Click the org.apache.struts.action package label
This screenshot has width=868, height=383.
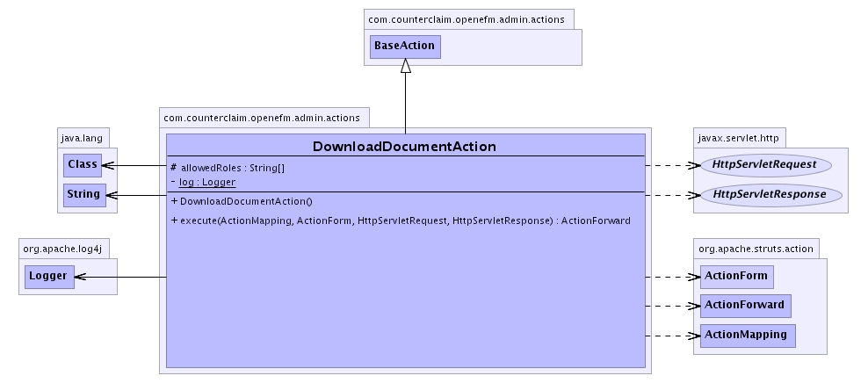(756, 248)
